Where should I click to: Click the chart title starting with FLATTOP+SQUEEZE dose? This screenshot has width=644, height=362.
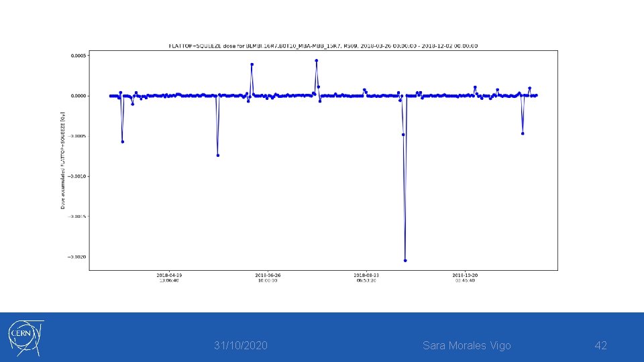coord(323,46)
